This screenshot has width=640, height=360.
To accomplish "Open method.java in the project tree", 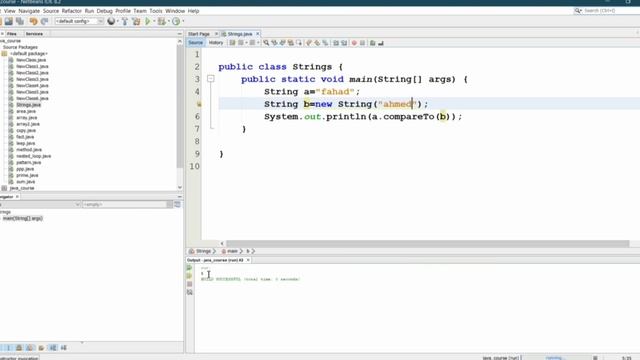I will pyautogui.click(x=29, y=149).
